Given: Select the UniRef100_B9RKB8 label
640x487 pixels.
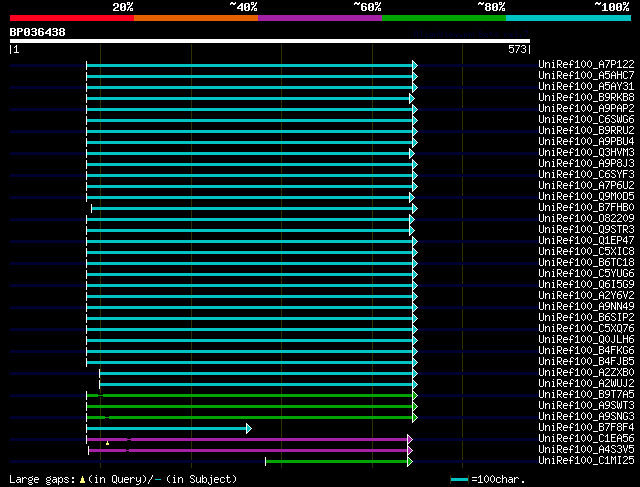Looking at the screenshot, I should tap(587, 97).
